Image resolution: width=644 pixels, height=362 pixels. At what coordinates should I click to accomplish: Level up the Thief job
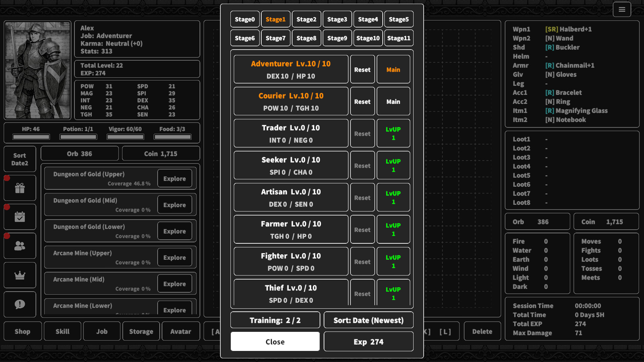pyautogui.click(x=393, y=293)
